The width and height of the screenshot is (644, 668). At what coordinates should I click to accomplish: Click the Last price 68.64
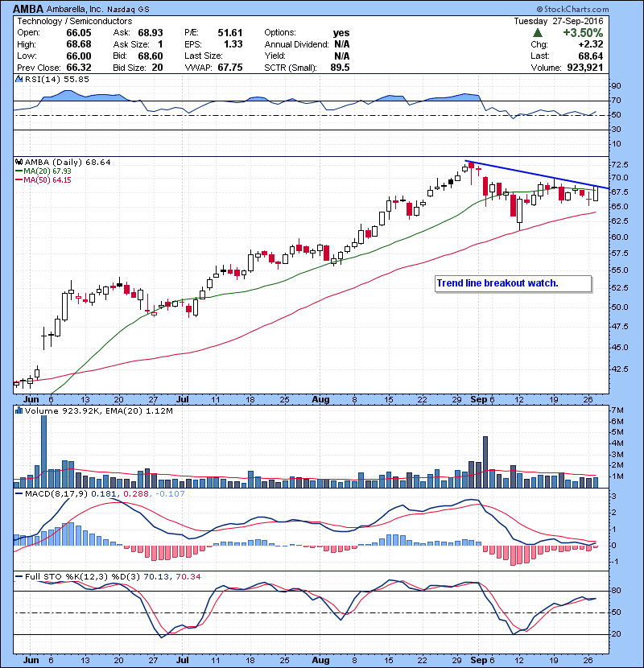[591, 56]
